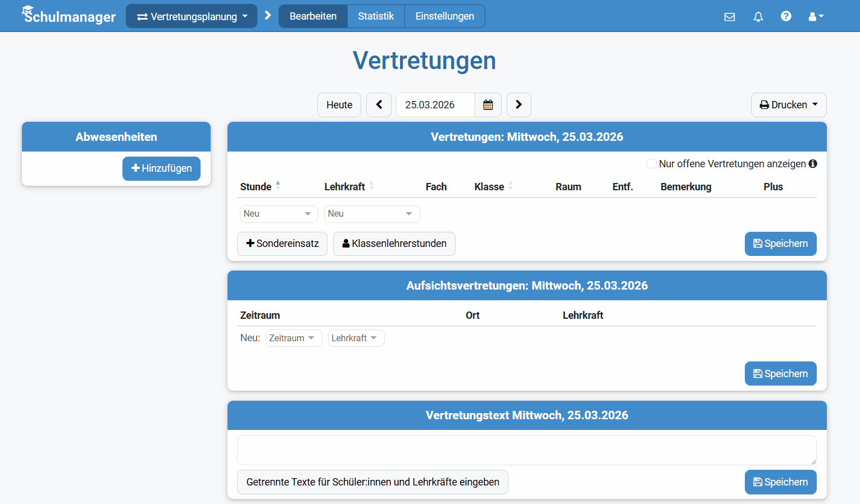
Task: Expand the Drucken dropdown
Action: 788,104
